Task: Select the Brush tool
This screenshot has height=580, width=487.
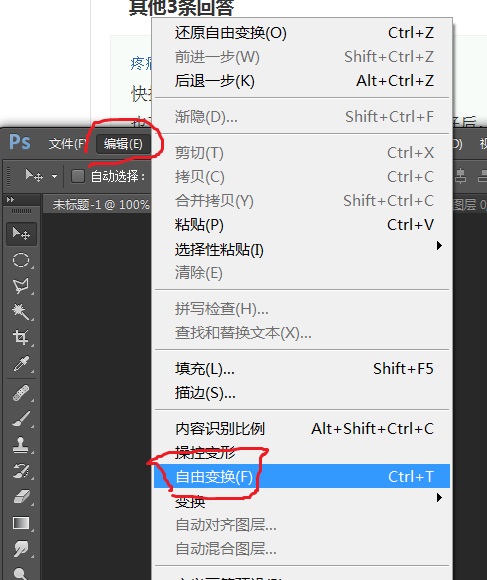Action: 21,419
